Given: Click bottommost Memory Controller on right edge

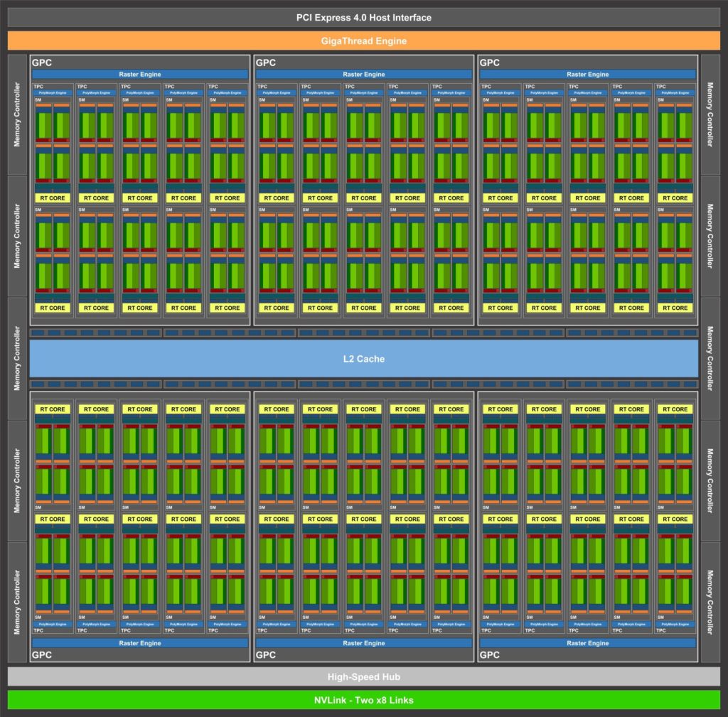Looking at the screenshot, I should click(x=710, y=602).
